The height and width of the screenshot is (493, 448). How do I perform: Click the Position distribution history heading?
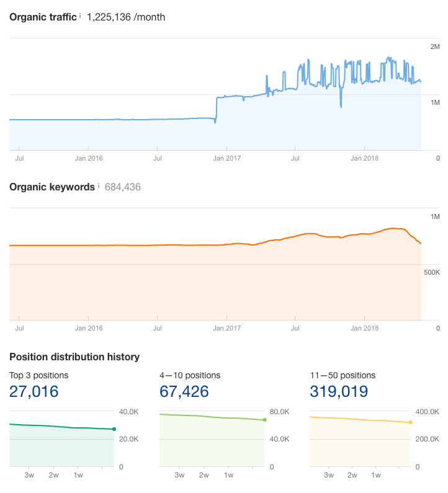point(74,357)
